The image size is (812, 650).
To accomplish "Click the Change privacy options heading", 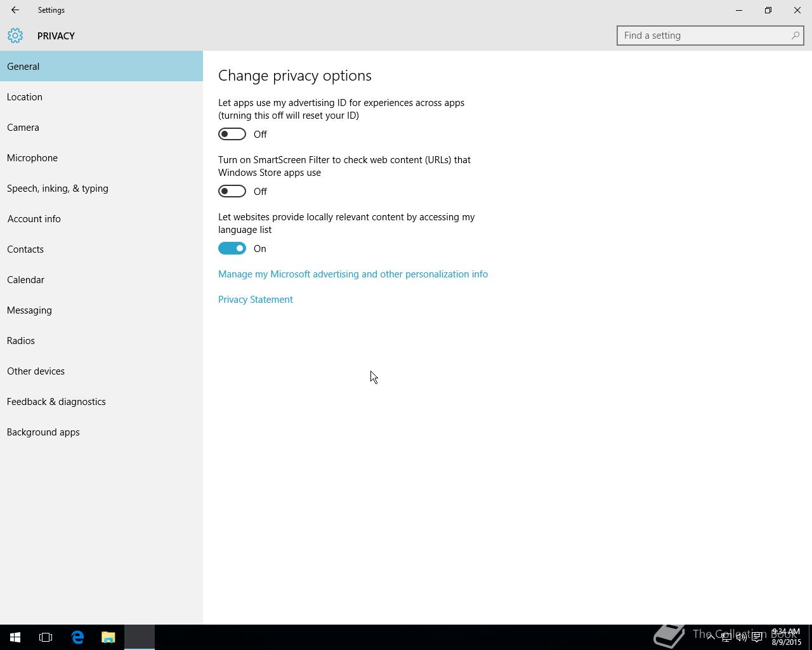I will click(x=295, y=76).
